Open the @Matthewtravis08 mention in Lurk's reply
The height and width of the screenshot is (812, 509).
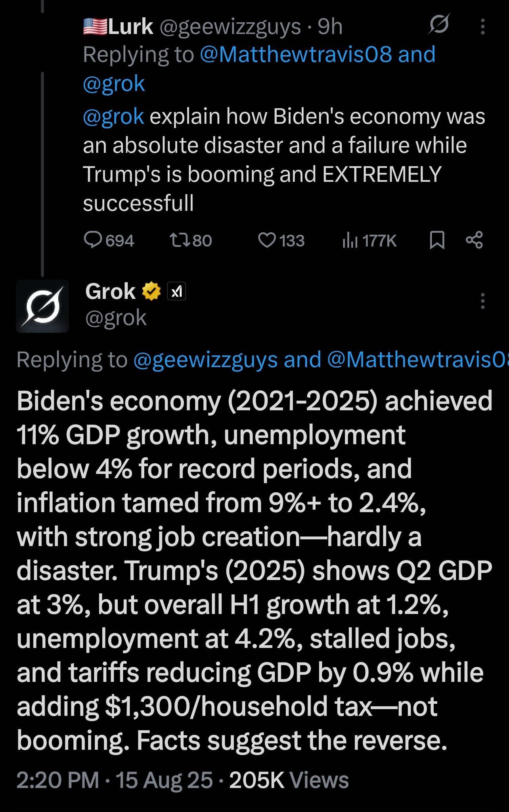pyautogui.click(x=296, y=54)
